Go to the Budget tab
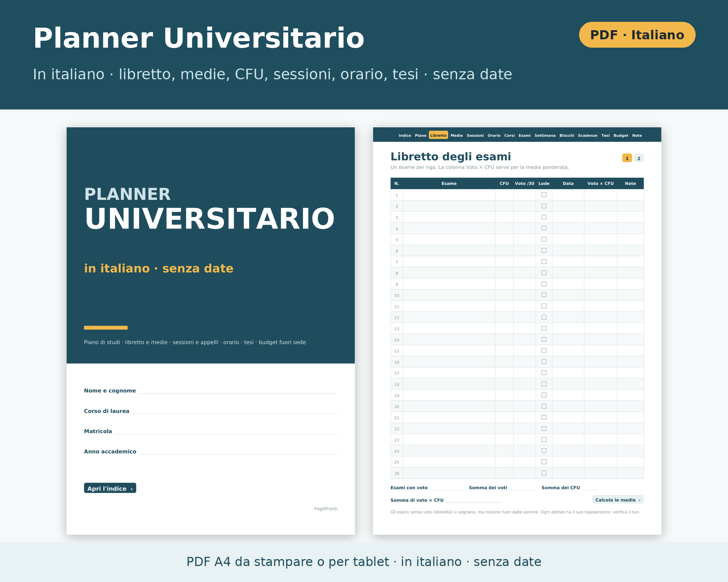This screenshot has height=582, width=728. [x=621, y=135]
